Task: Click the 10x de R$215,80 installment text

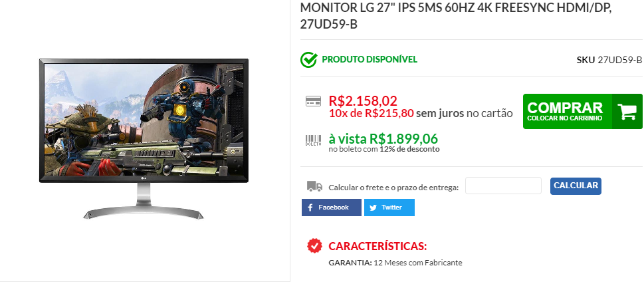Action: coord(372,114)
